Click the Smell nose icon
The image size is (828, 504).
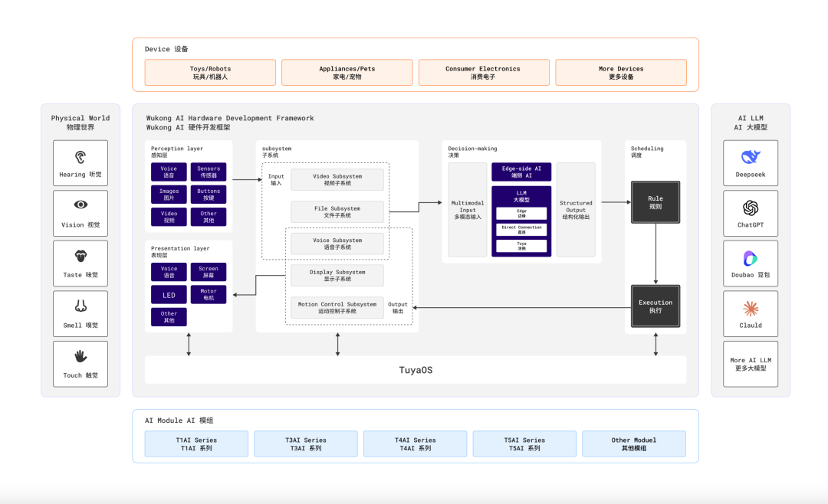click(80, 306)
